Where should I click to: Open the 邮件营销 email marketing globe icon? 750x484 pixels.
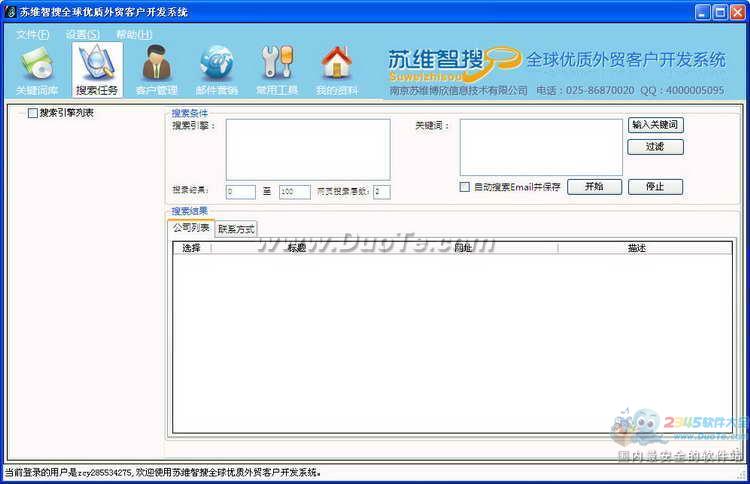[217, 70]
